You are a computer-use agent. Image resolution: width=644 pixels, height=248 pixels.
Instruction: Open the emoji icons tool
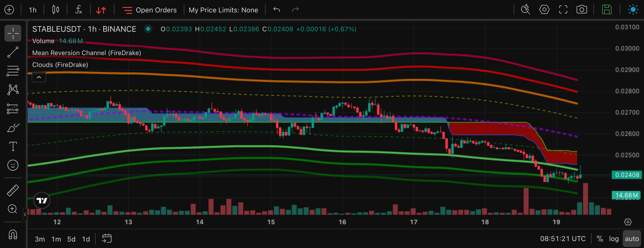pyautogui.click(x=13, y=165)
